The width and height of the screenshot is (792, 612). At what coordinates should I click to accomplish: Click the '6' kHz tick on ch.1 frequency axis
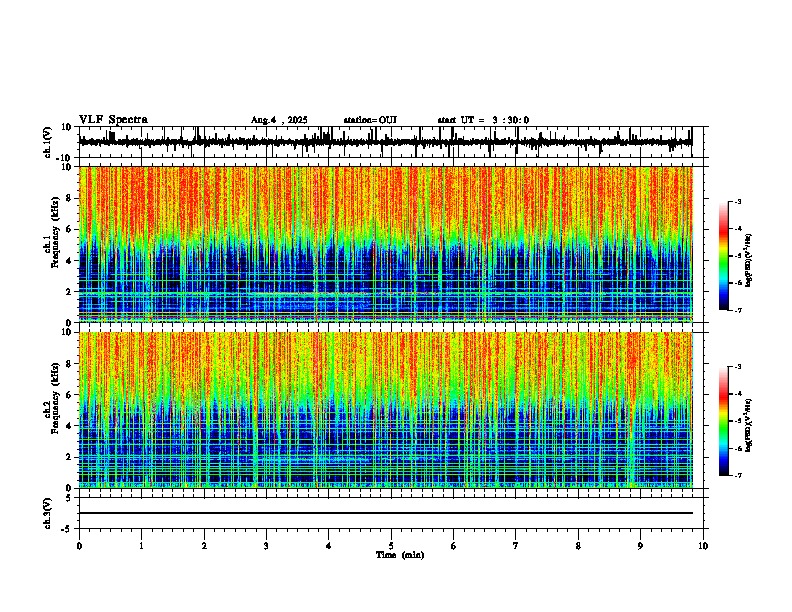[69, 230]
